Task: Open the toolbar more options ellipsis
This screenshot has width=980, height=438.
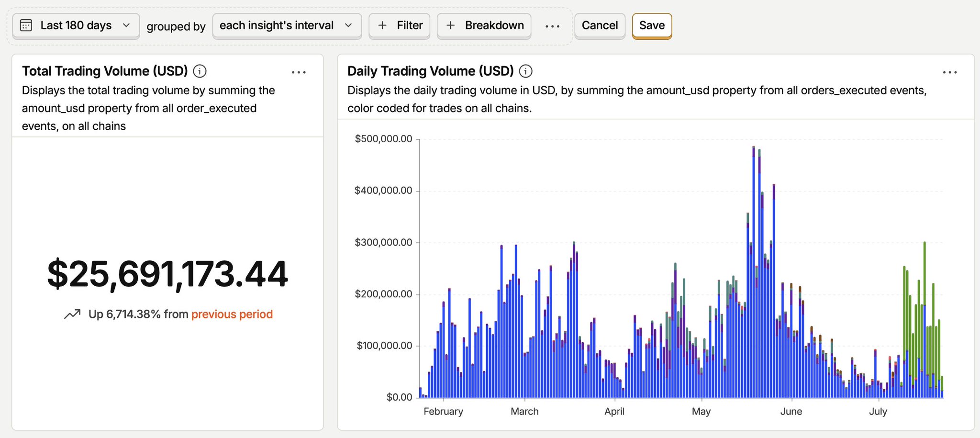Action: [553, 26]
